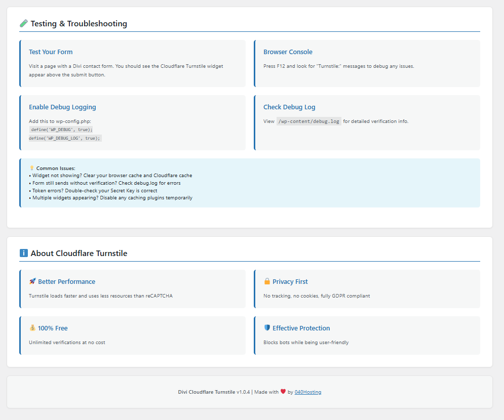
Task: Open the 040Hosting link in footer
Action: [308, 392]
